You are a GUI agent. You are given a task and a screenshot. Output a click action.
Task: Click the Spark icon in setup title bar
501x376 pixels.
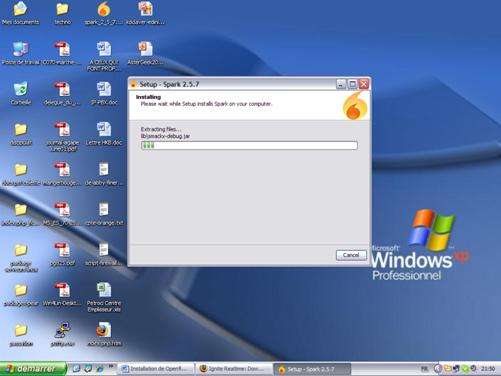click(x=133, y=84)
